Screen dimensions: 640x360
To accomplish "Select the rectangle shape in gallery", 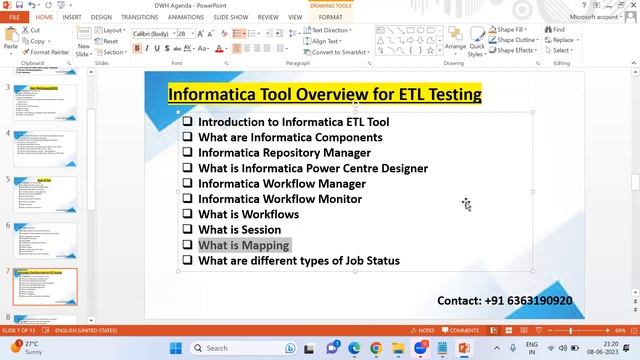I will tap(411, 31).
